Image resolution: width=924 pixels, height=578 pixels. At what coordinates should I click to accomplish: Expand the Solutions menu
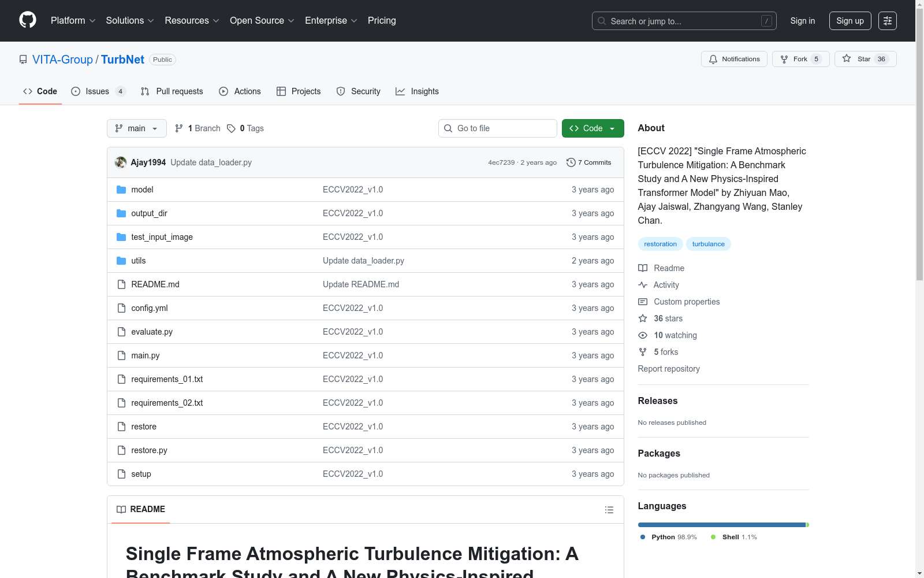[130, 20]
